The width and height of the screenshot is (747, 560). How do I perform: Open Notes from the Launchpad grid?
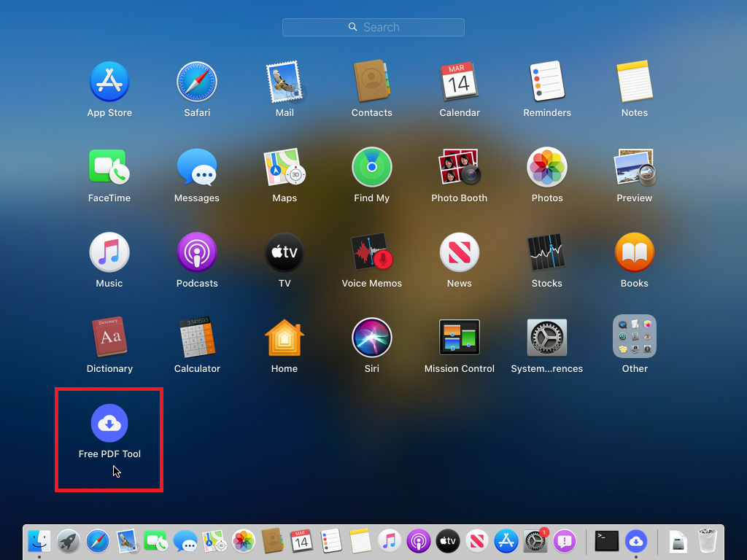pos(635,82)
